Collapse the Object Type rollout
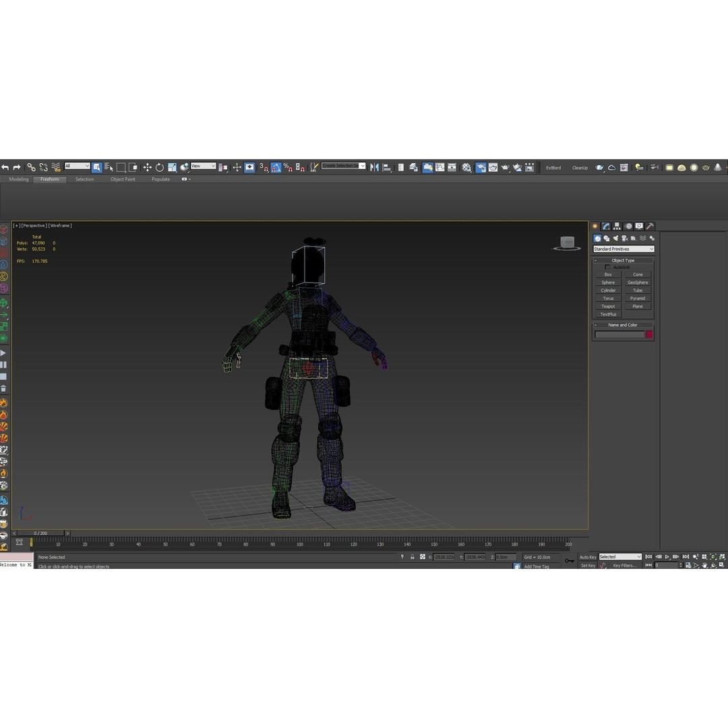 click(x=623, y=260)
